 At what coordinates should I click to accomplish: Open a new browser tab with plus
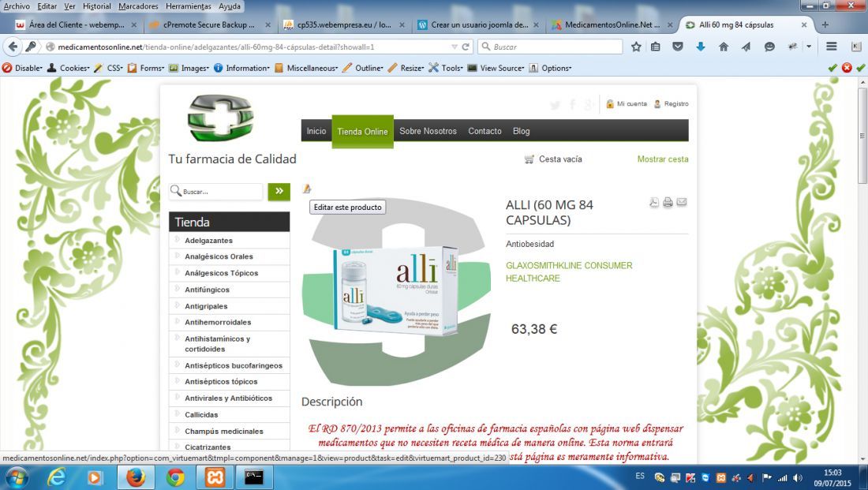pyautogui.click(x=825, y=25)
